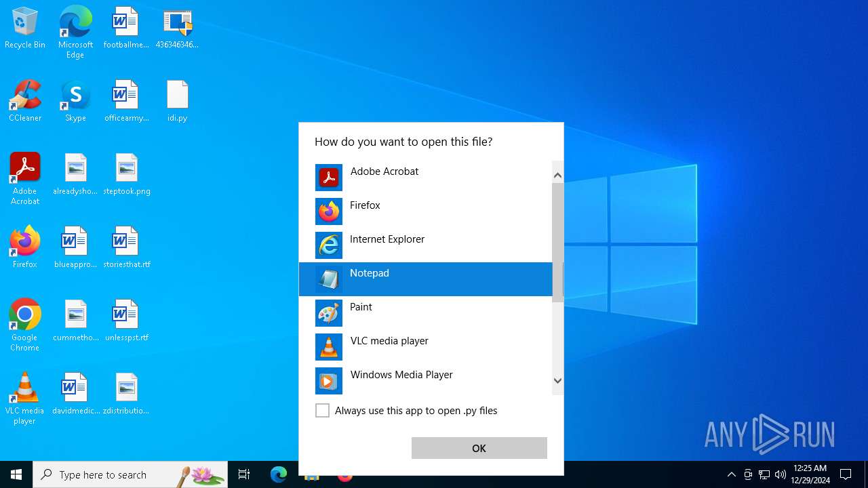868x488 pixels.
Task: Select VLC media player in dialog list
Action: point(426,347)
